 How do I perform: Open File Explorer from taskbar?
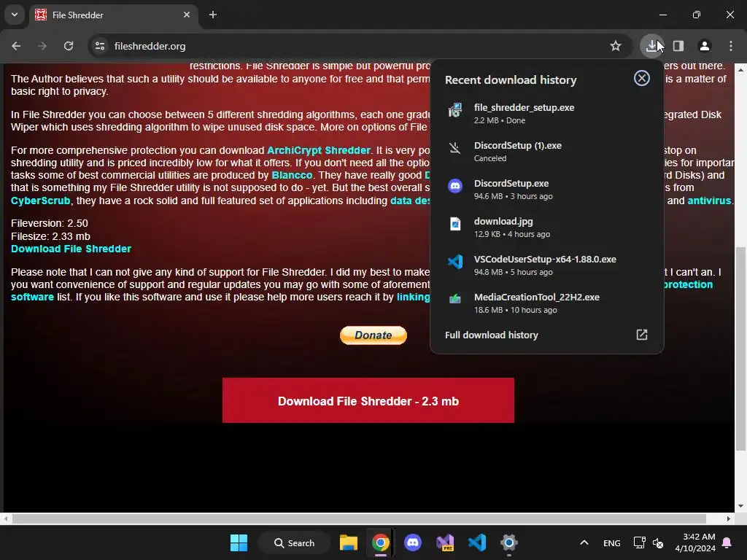pyautogui.click(x=349, y=542)
